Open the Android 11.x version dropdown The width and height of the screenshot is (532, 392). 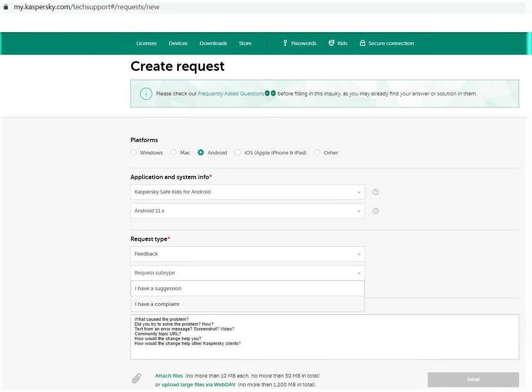[248, 211]
